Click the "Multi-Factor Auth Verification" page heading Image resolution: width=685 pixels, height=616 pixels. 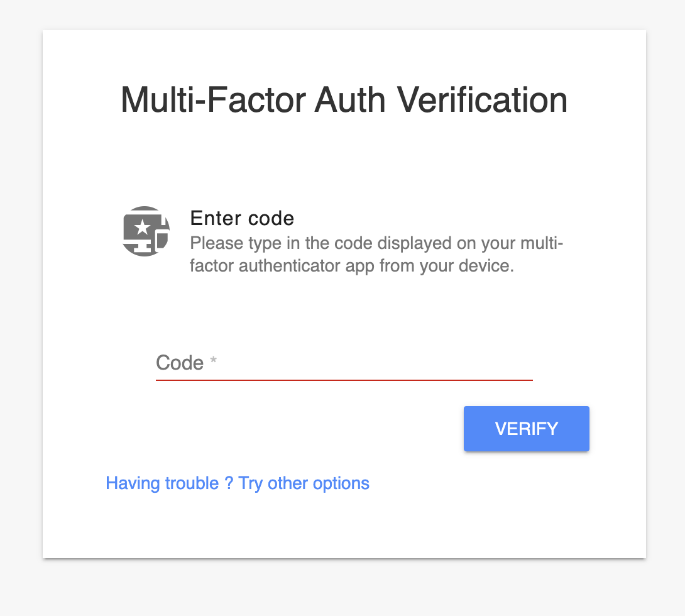pyautogui.click(x=344, y=100)
